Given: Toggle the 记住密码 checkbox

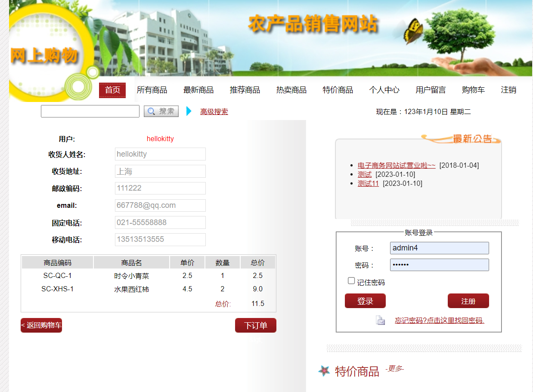Looking at the screenshot, I should tap(351, 281).
